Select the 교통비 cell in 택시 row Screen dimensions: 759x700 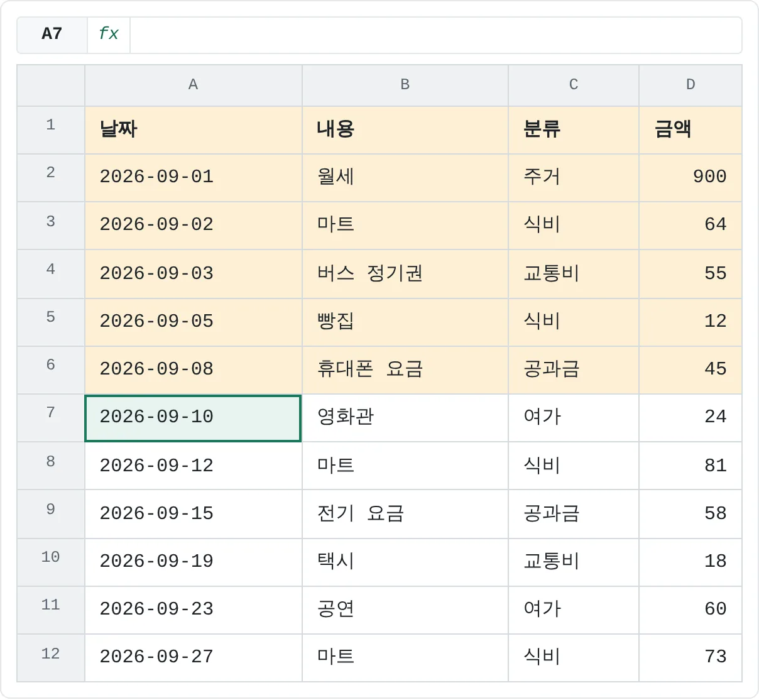pos(574,562)
